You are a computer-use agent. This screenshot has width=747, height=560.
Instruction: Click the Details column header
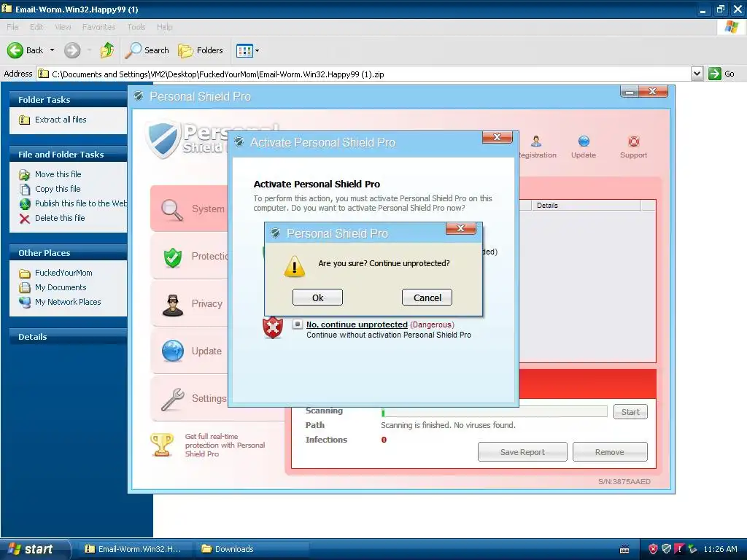[586, 205]
